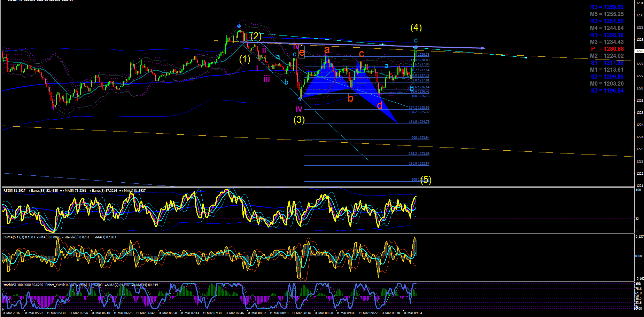Click the 31 Mar 08:02 time label
The width and height of the screenshot is (644, 317).
(257, 313)
